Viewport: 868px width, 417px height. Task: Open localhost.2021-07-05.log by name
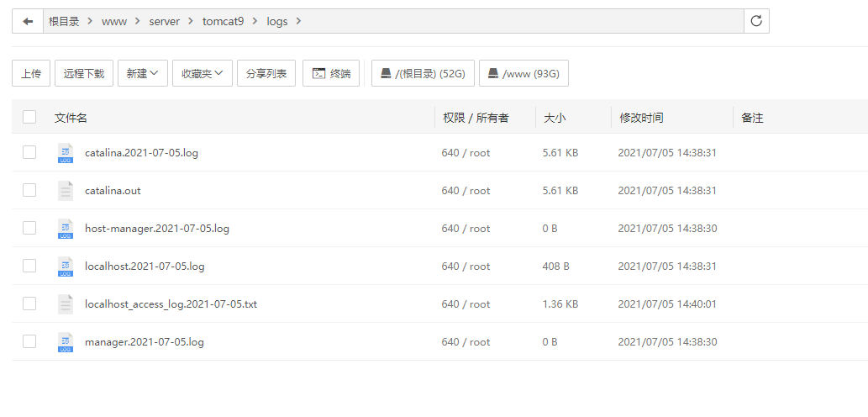(145, 267)
